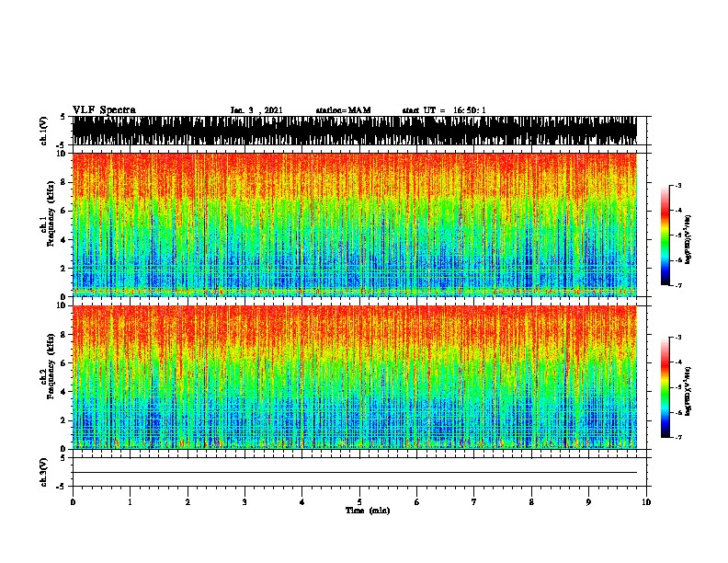Click the '-7' label on ch.2 colorbar
This screenshot has width=728, height=563.
677,438
